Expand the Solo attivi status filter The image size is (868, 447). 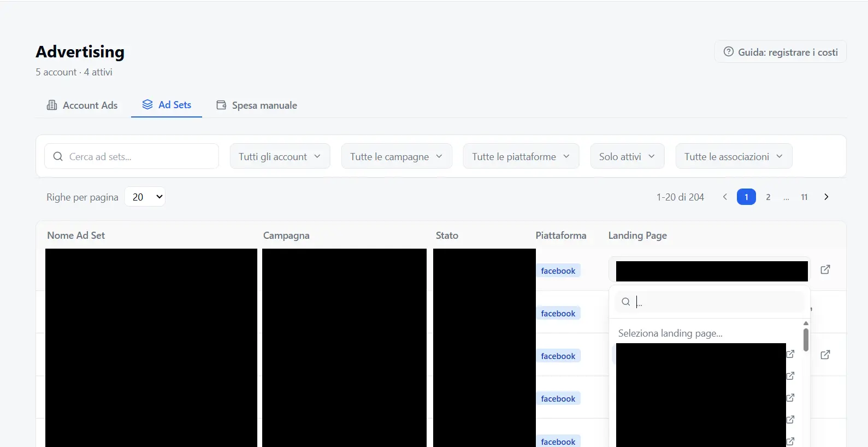point(627,156)
